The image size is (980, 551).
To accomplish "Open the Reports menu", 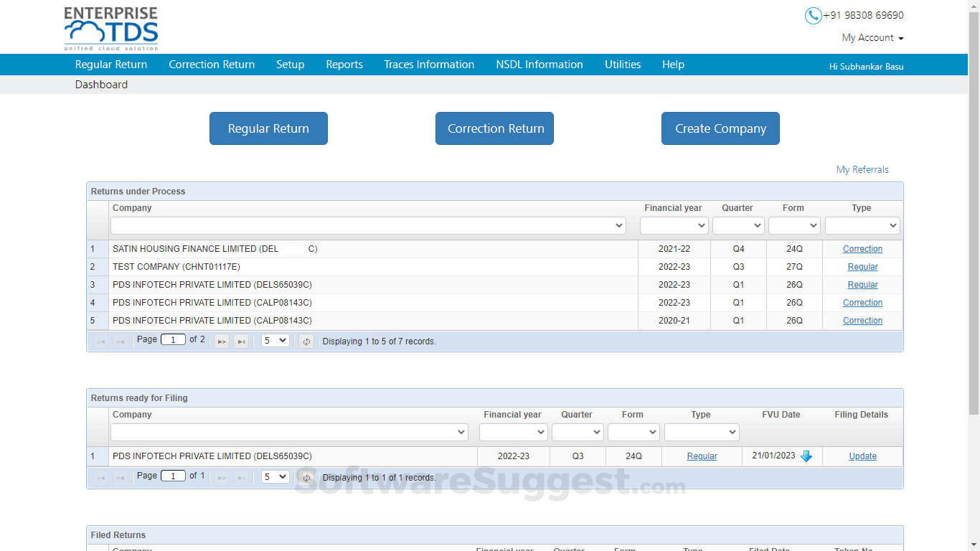I will [x=344, y=65].
